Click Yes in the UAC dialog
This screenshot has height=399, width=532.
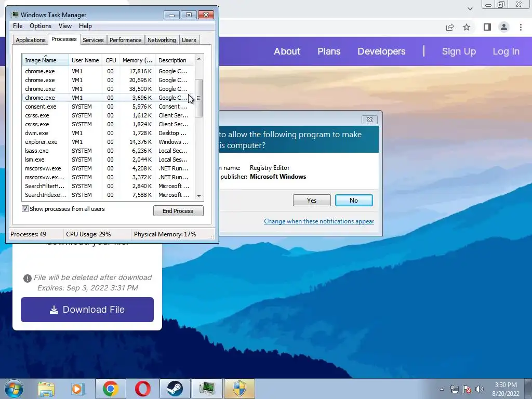[x=312, y=200]
